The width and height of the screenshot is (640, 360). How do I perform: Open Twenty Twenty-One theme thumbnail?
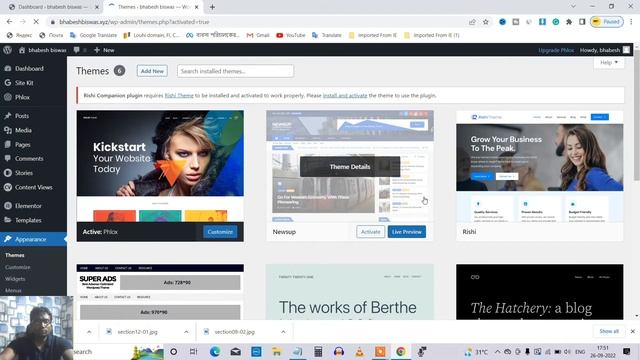coord(350,291)
